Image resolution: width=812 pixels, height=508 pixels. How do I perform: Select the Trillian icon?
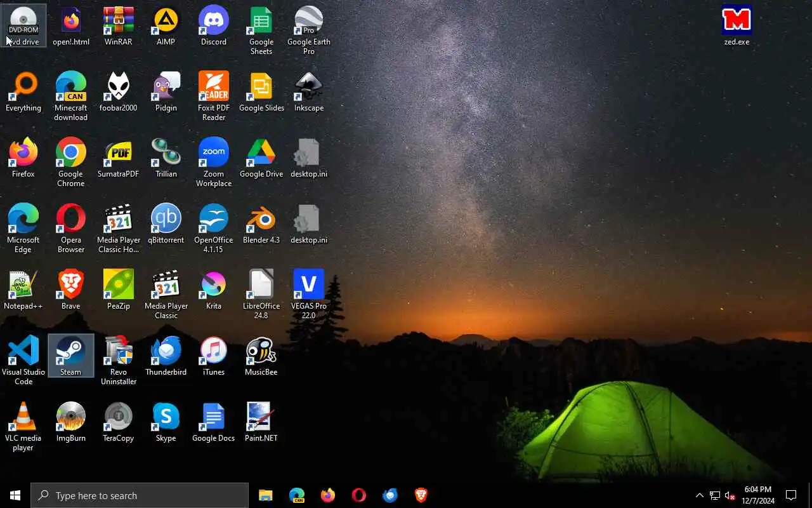166,158
